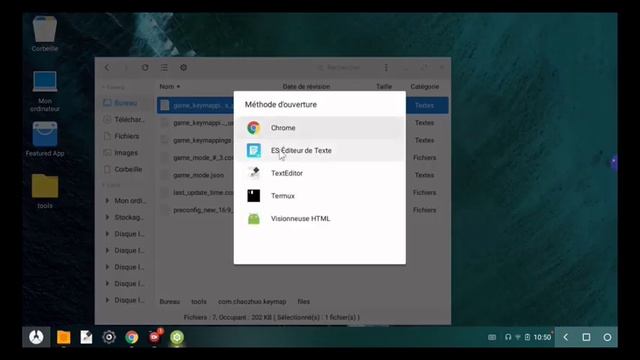Pick Visionneuse HTML from the list

tap(320, 218)
